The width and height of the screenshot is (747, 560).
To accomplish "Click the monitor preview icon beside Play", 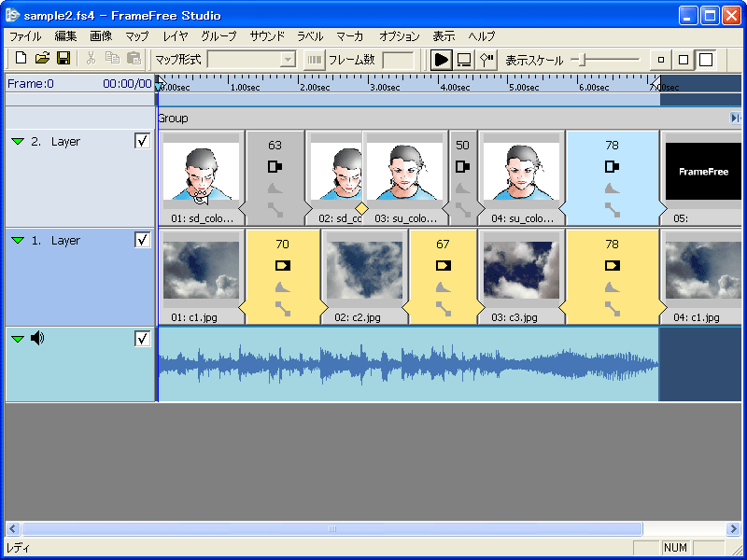I will (x=464, y=60).
